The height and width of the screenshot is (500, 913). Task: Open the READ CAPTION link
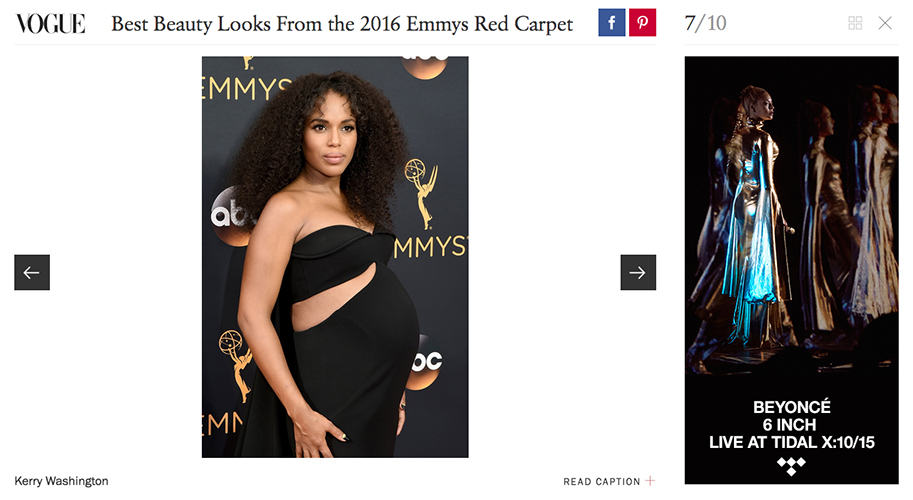[601, 481]
